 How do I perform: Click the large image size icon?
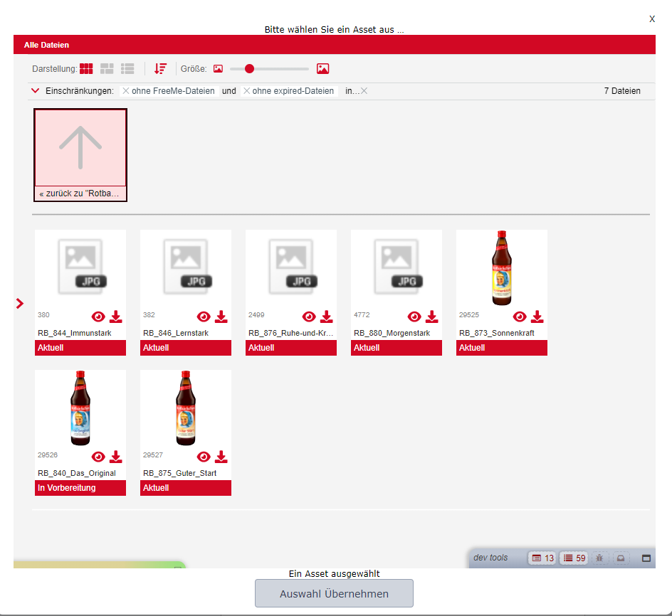[322, 68]
